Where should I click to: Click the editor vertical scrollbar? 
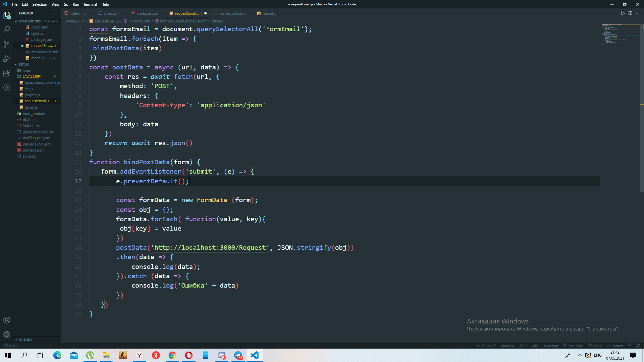pyautogui.click(x=642, y=107)
